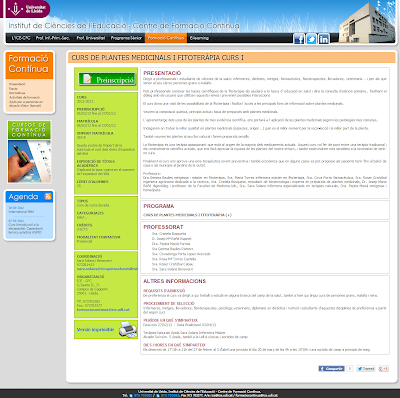The height and width of the screenshot is (398, 400).
Task: Click the PRESENTACIÓ section heading
Action: coord(162,73)
